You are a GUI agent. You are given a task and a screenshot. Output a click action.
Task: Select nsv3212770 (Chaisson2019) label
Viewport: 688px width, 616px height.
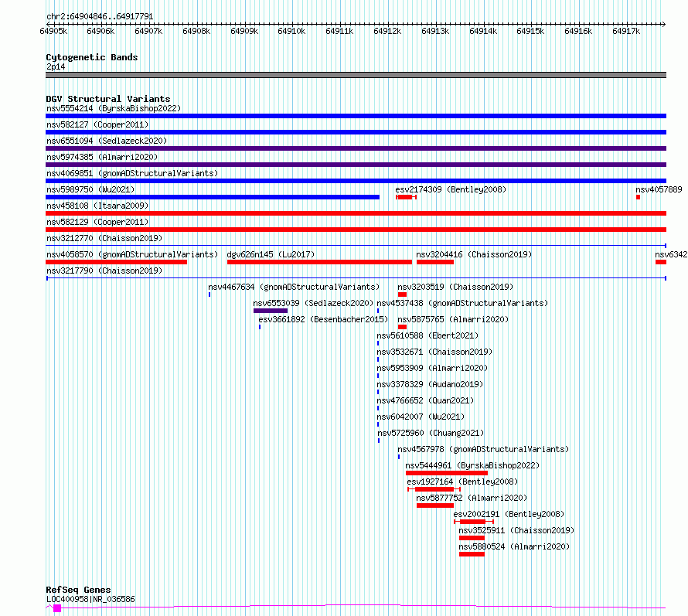click(x=104, y=238)
